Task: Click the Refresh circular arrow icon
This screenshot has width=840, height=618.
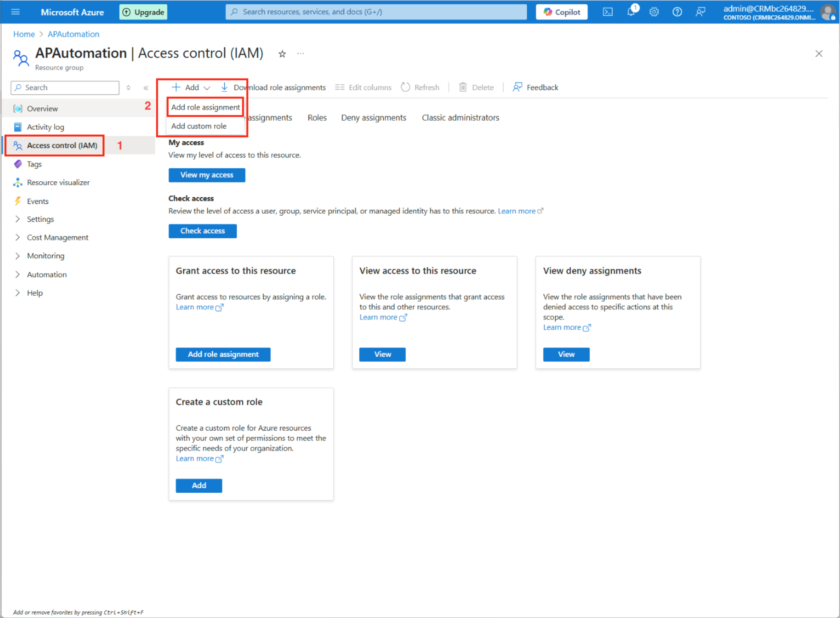Action: click(x=405, y=87)
